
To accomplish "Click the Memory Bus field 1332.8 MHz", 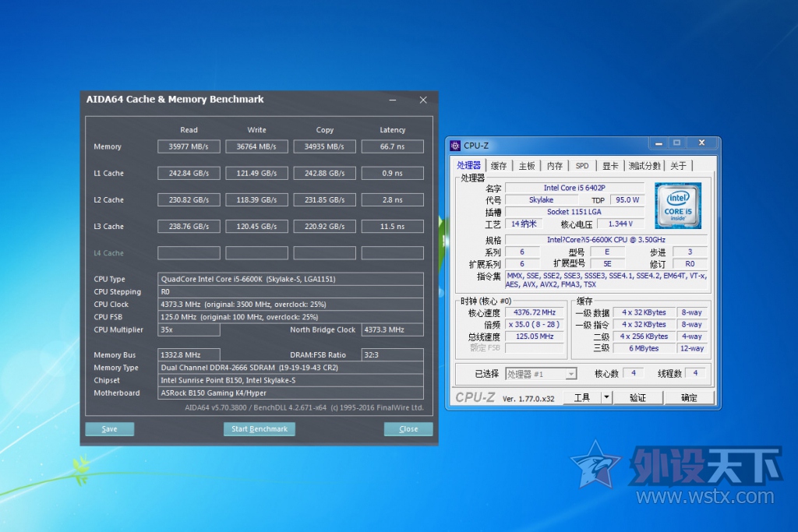I will pyautogui.click(x=189, y=355).
